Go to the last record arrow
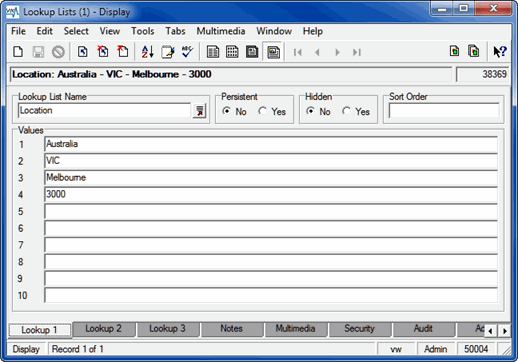Image resolution: width=518 pixels, height=362 pixels. click(357, 52)
